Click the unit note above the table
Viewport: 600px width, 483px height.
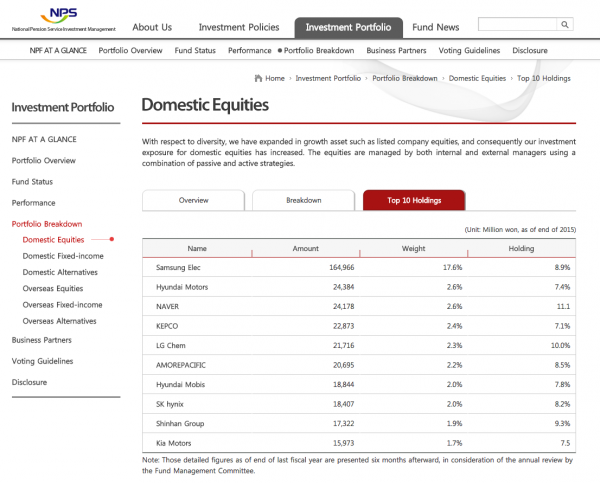coord(520,230)
